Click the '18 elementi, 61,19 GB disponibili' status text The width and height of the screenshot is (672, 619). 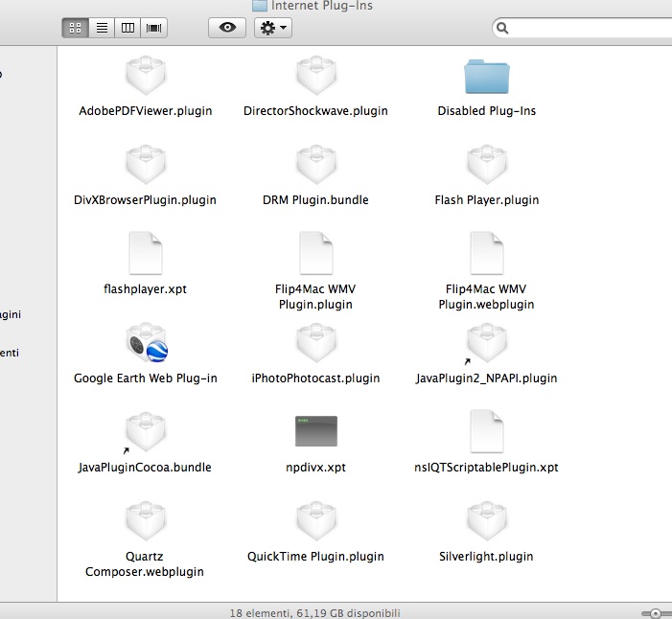tap(315, 613)
